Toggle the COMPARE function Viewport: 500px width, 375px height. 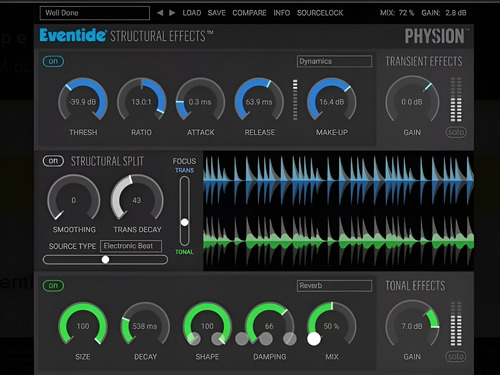(249, 13)
